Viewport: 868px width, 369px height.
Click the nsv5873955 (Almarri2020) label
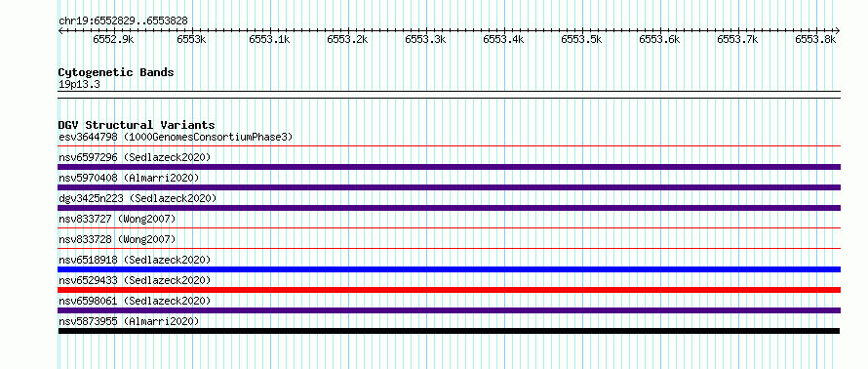point(129,321)
